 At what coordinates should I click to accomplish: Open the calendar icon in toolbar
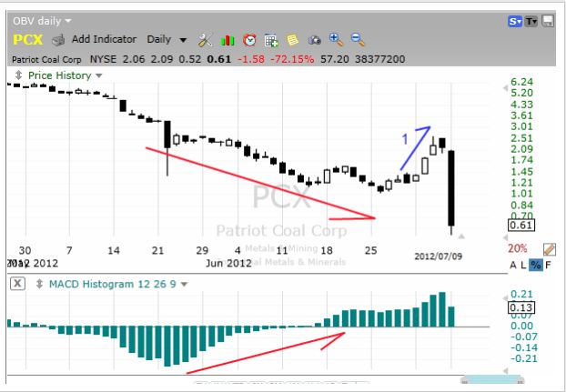click(x=271, y=40)
